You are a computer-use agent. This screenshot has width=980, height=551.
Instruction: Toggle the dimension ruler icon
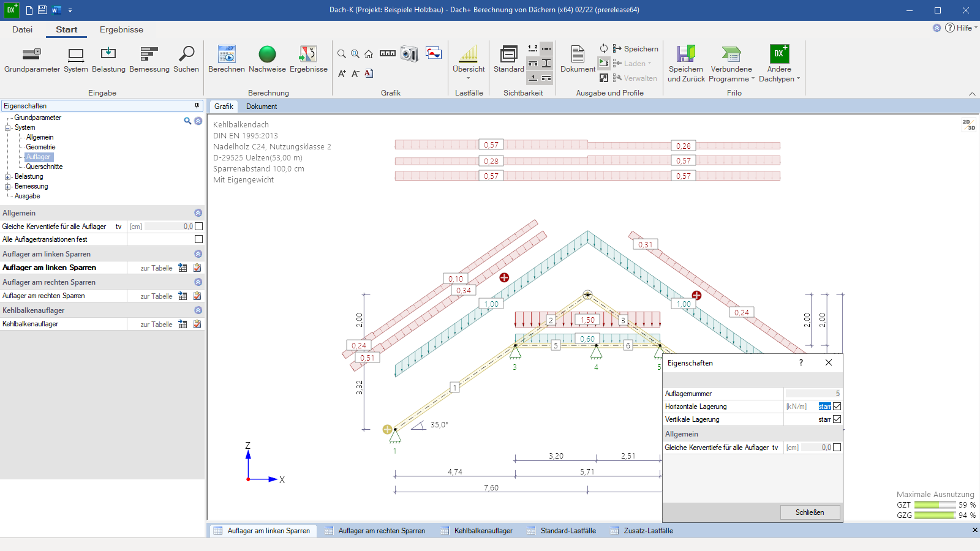click(388, 53)
